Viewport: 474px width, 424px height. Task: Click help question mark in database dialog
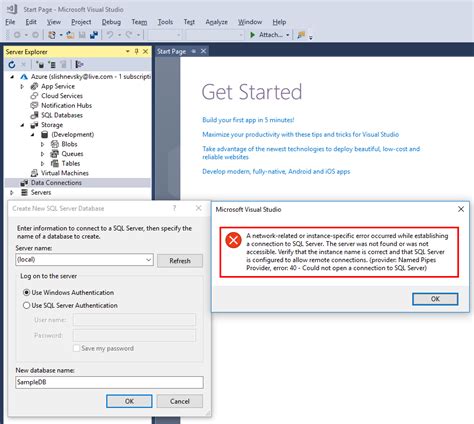174,208
